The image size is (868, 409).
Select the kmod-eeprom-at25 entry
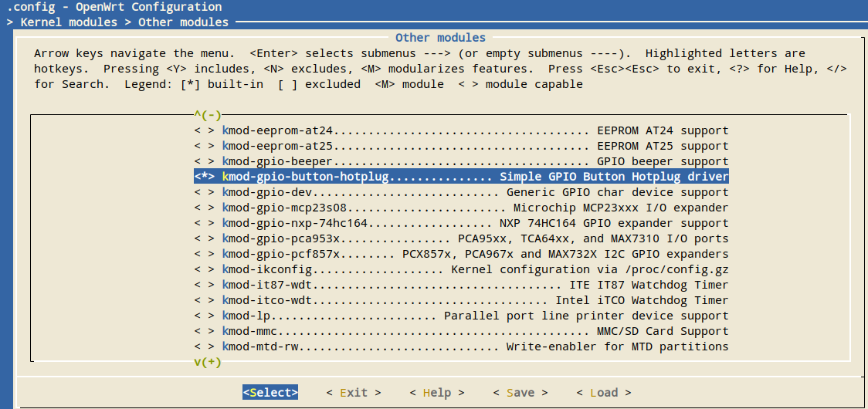pos(475,146)
